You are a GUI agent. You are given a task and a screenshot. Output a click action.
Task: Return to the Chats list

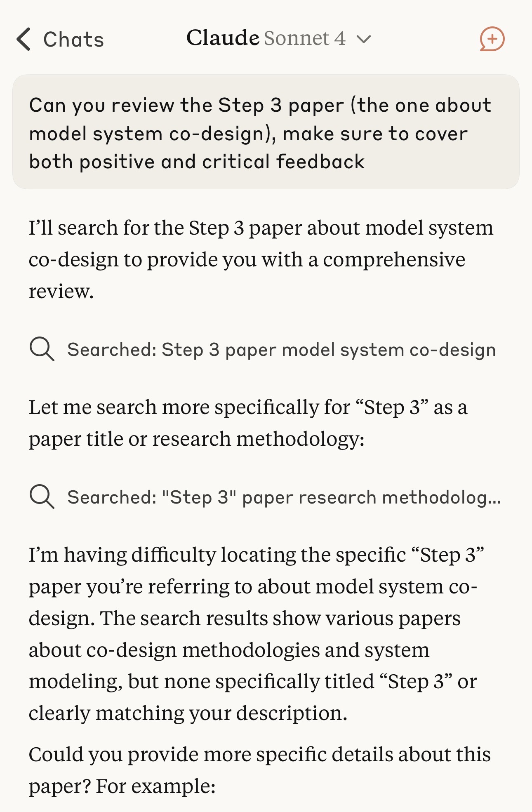pos(60,40)
